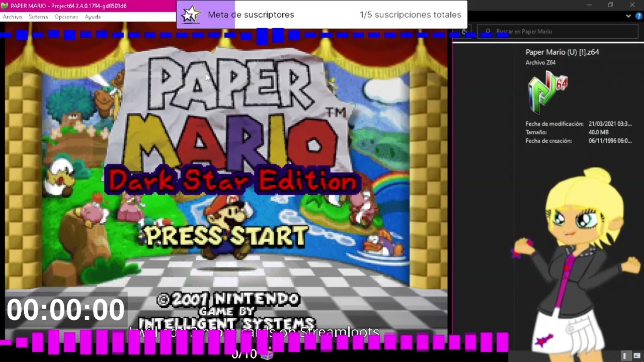Open the blue Help icon in File Explorer
The image size is (644, 362).
638,16
